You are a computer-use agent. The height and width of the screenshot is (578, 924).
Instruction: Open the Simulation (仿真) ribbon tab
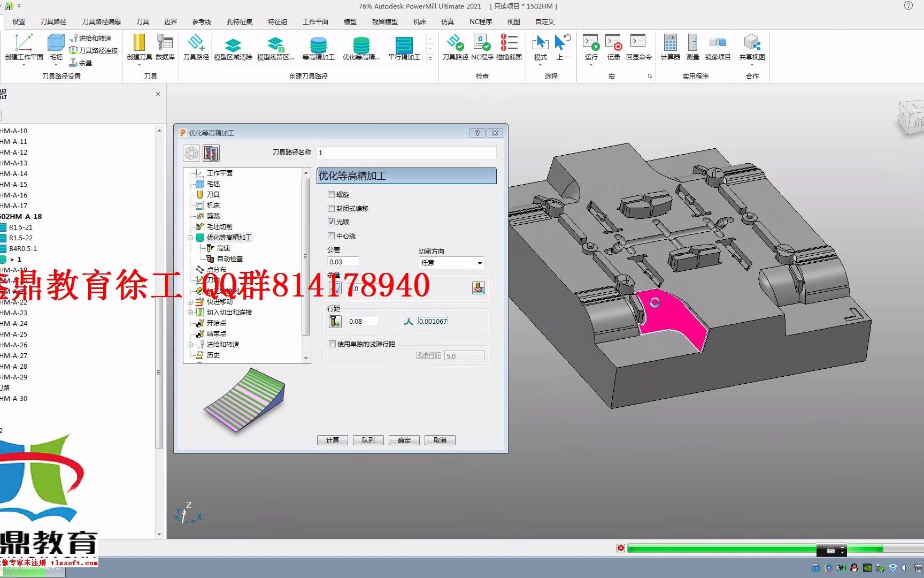(448, 22)
